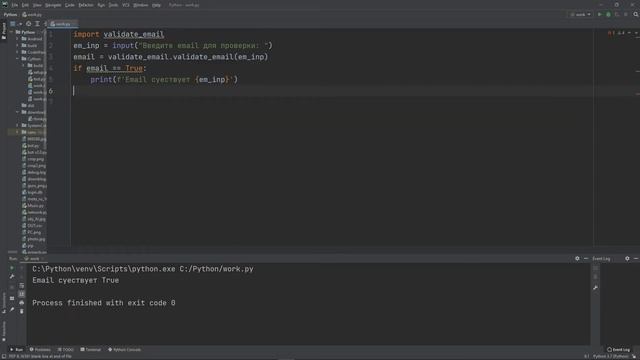Screen dimensions: 640x360
Task: Click the pin tab icon in Run panel
Action: (12, 310)
